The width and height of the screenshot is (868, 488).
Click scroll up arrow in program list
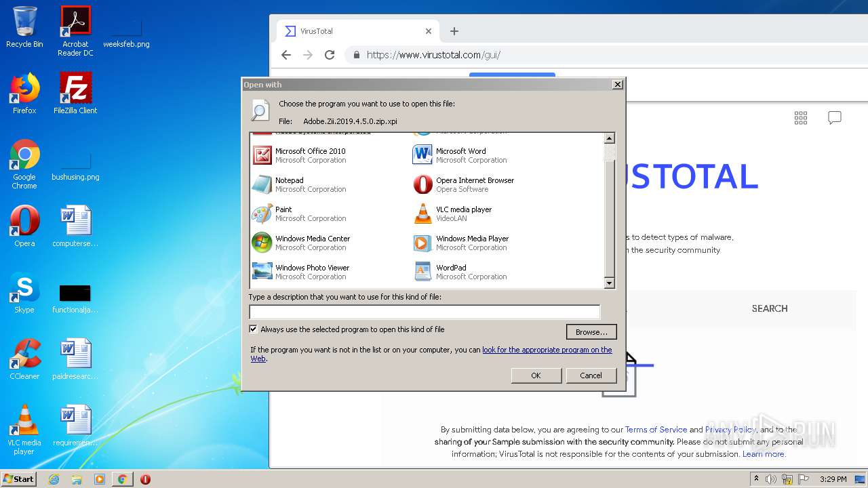[x=609, y=138]
